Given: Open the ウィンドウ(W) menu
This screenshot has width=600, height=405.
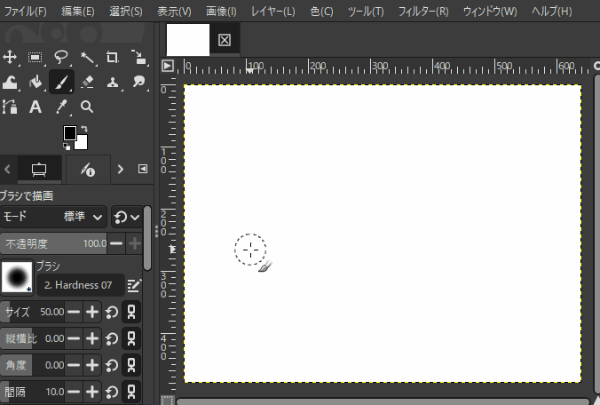Looking at the screenshot, I should coord(490,11).
